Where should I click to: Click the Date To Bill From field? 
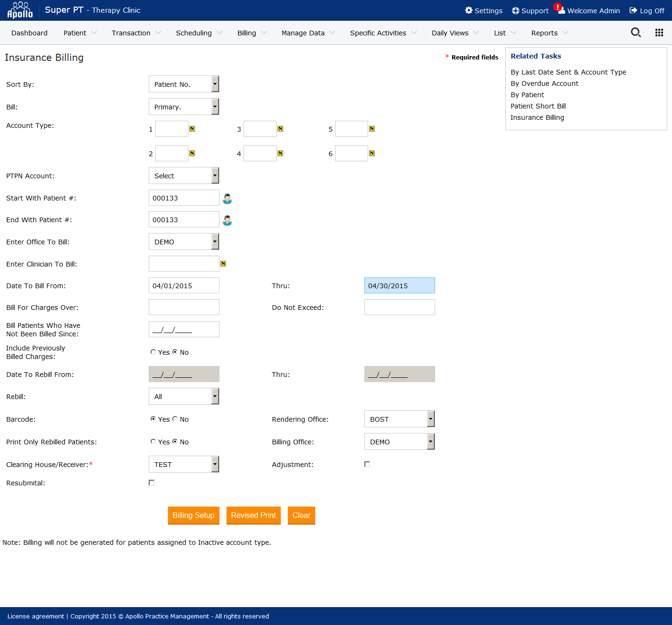click(184, 285)
